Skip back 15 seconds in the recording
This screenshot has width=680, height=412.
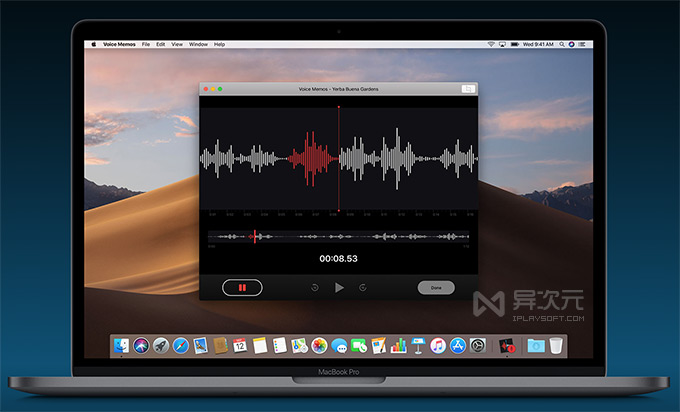(315, 287)
